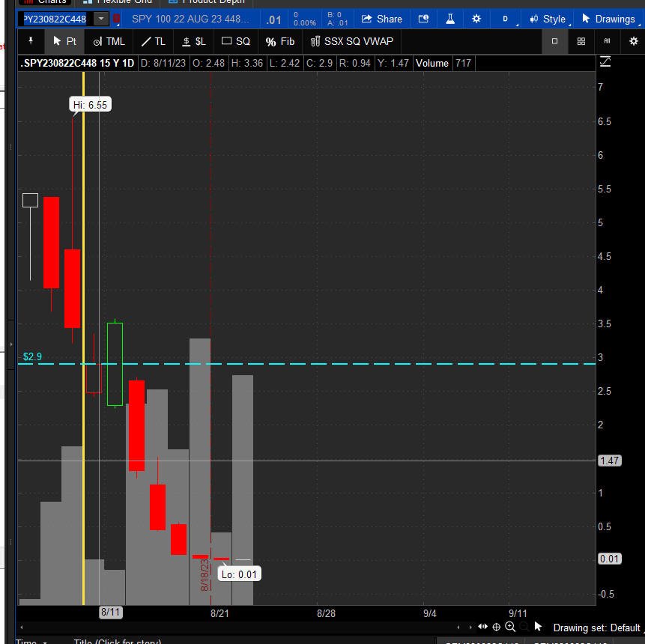Select the Pt pointer tool
The height and width of the screenshot is (644, 645).
[64, 41]
